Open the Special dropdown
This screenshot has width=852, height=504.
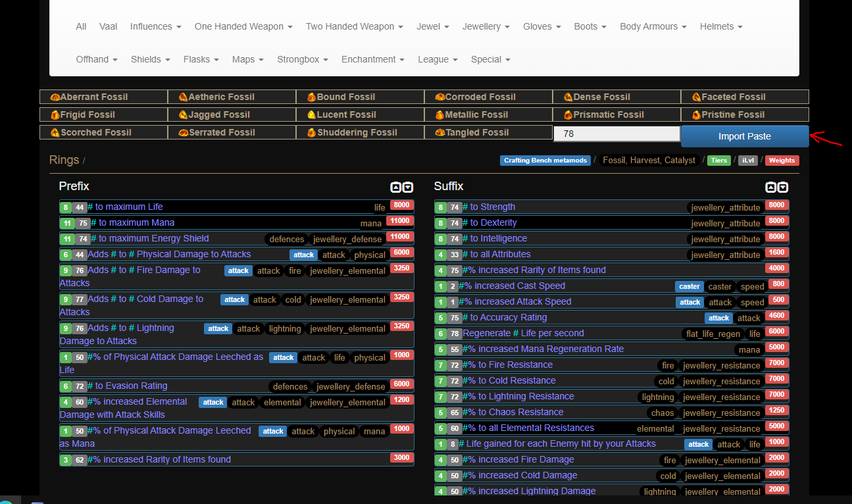[491, 59]
